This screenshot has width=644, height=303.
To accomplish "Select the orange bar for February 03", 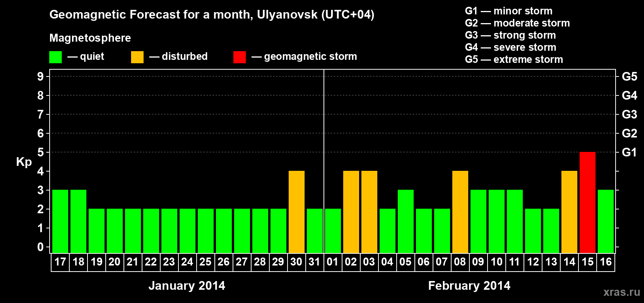I will [x=369, y=212].
